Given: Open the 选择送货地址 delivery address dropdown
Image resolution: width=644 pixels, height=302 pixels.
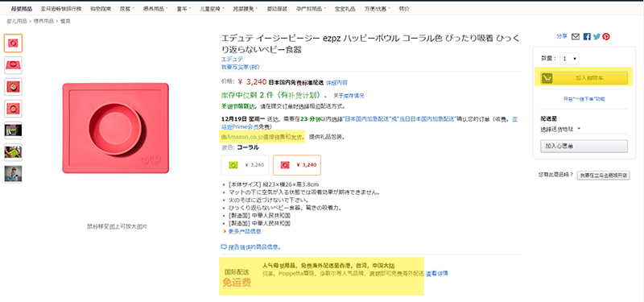Looking at the screenshot, I should [x=560, y=129].
